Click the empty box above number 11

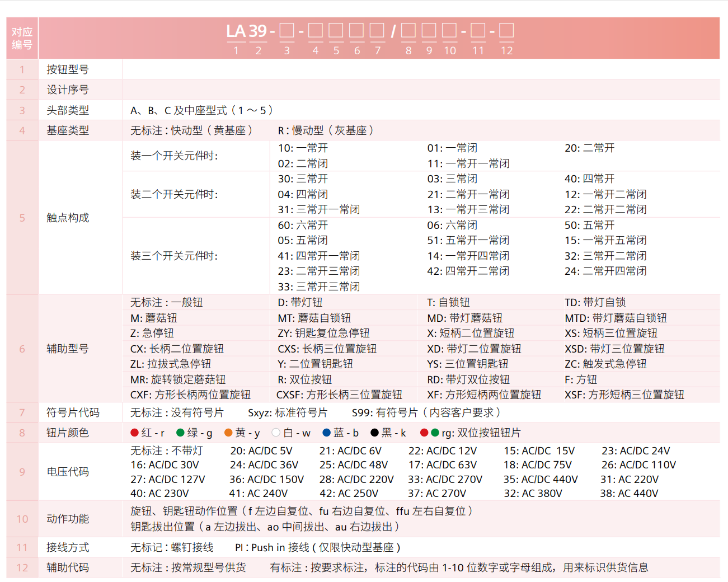pyautogui.click(x=478, y=30)
